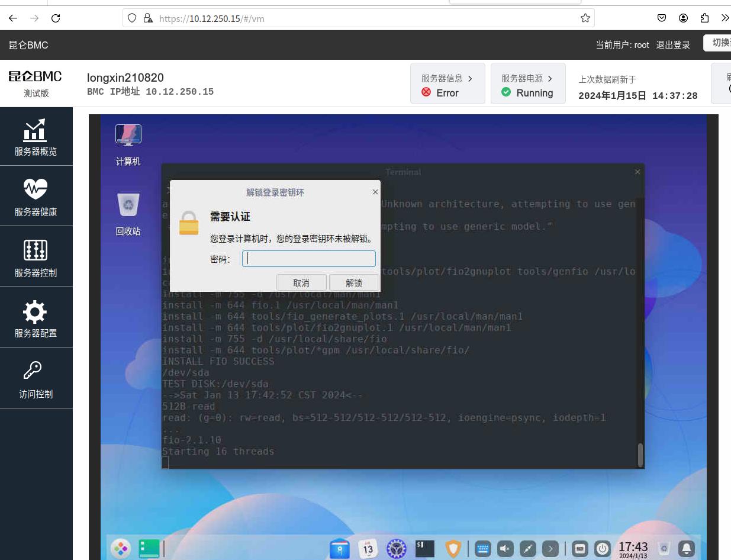Toggle the on-screen keyboard tray icon
Viewport: 731px width, 560px height.
click(483, 549)
